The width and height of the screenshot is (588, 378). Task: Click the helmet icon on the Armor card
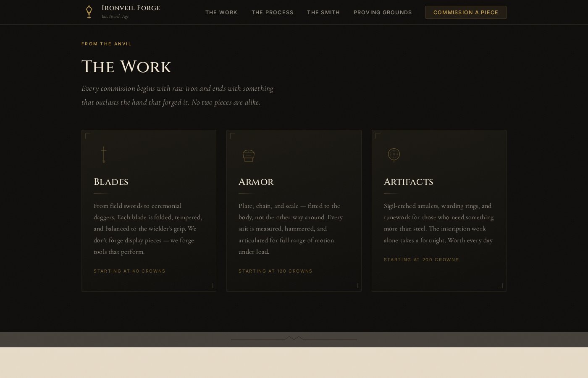[249, 155]
